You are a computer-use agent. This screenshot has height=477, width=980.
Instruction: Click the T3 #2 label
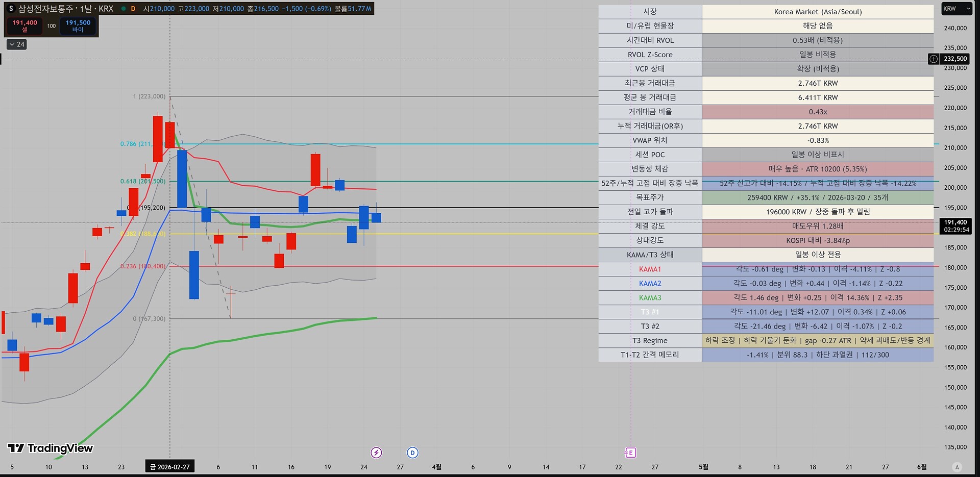(x=650, y=326)
